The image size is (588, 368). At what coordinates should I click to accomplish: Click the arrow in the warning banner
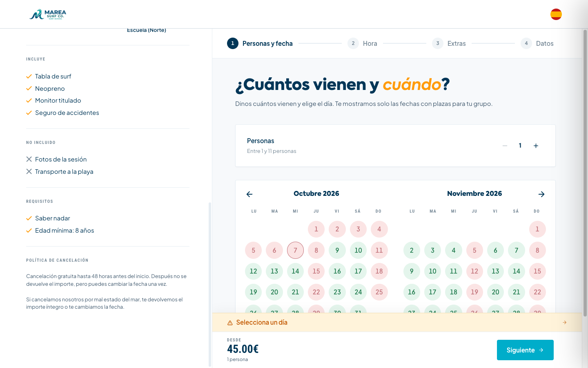coord(565,323)
